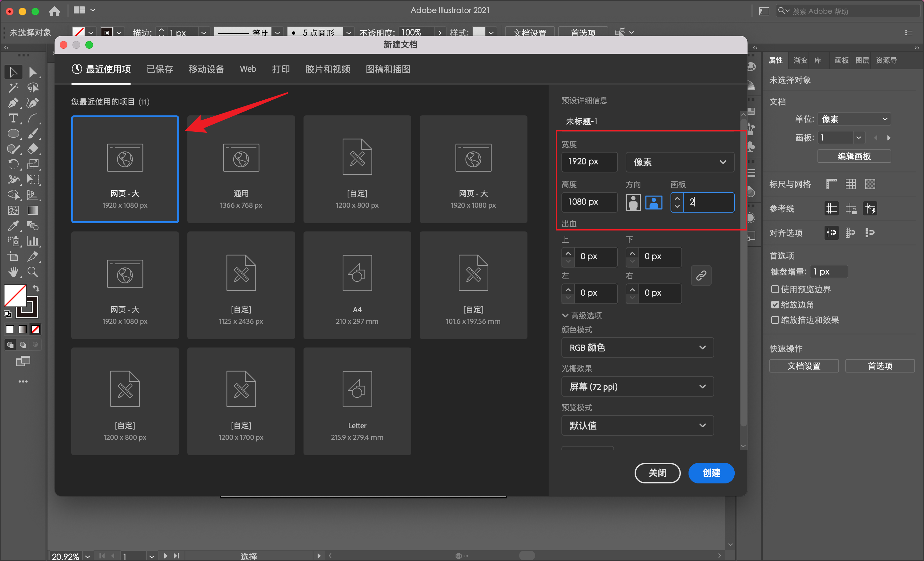Switch to the 胶片和视频 tab

coord(327,69)
